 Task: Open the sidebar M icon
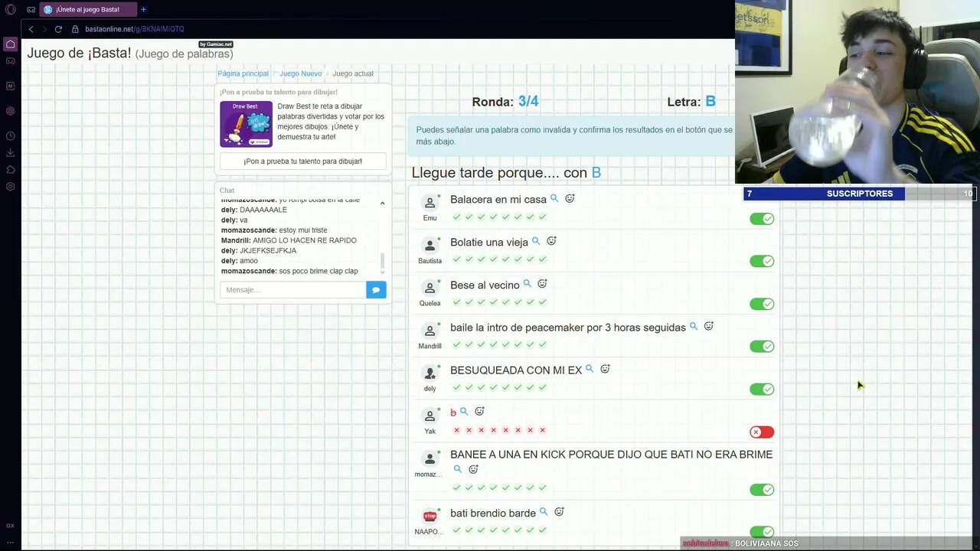tap(10, 86)
